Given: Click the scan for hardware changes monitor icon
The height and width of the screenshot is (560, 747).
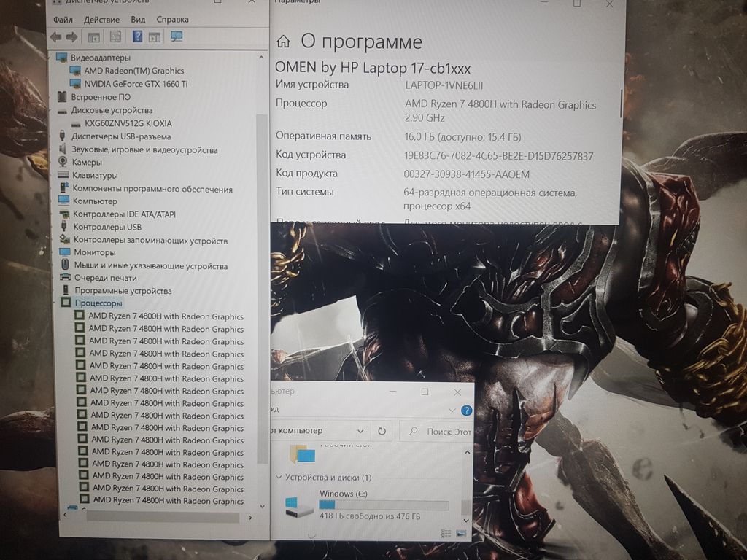Looking at the screenshot, I should [177, 36].
